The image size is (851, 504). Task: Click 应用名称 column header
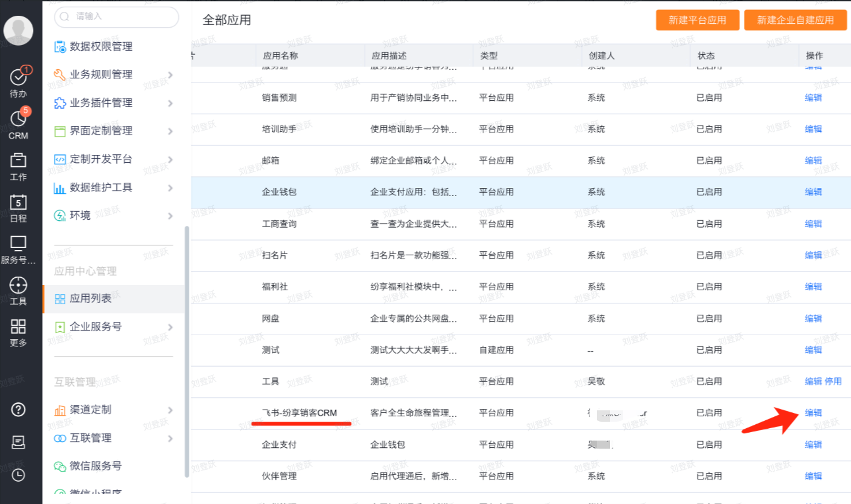(280, 56)
